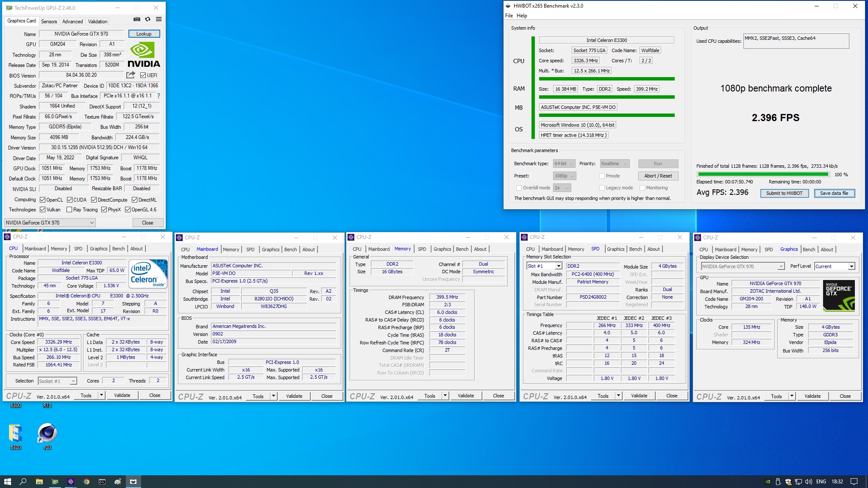Click the green bar under CPU Multi. Bus
868x488 pixels.
pos(606,79)
